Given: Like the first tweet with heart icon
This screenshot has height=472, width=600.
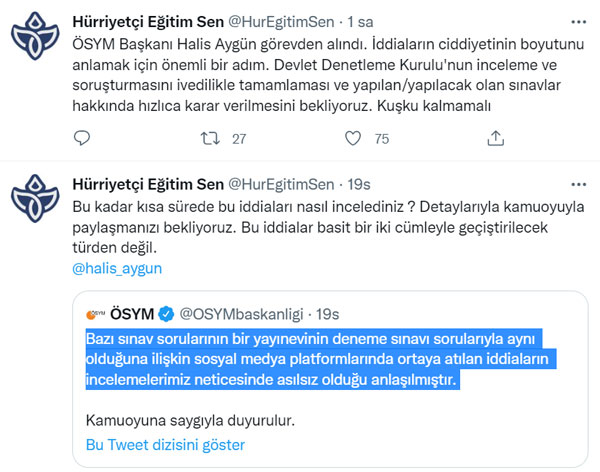Looking at the screenshot, I should [x=353, y=138].
